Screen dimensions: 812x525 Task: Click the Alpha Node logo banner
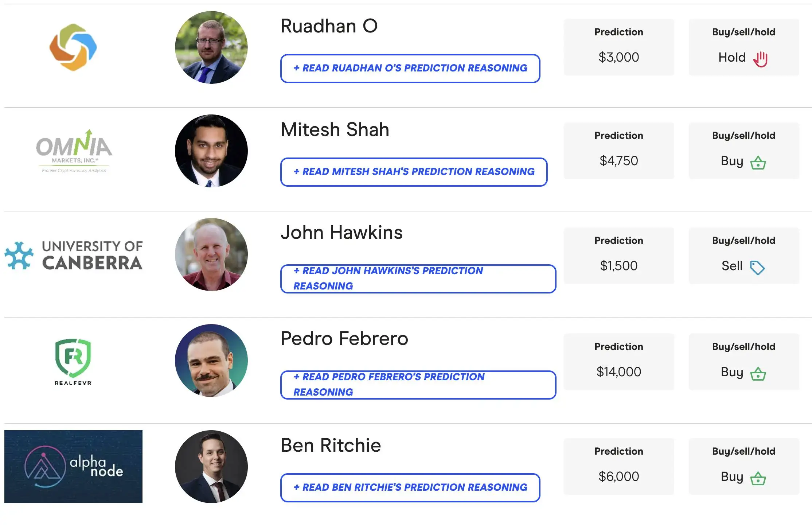[73, 466]
